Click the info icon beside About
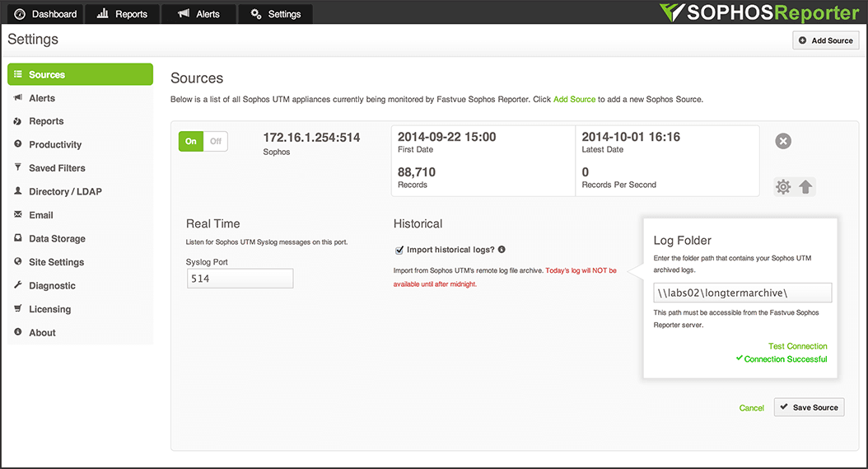The image size is (868, 469). coord(18,331)
